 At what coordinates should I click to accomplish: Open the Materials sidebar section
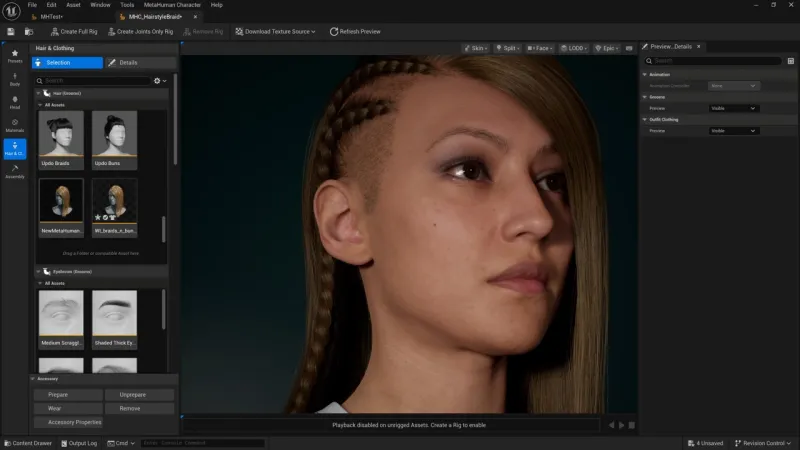click(15, 125)
